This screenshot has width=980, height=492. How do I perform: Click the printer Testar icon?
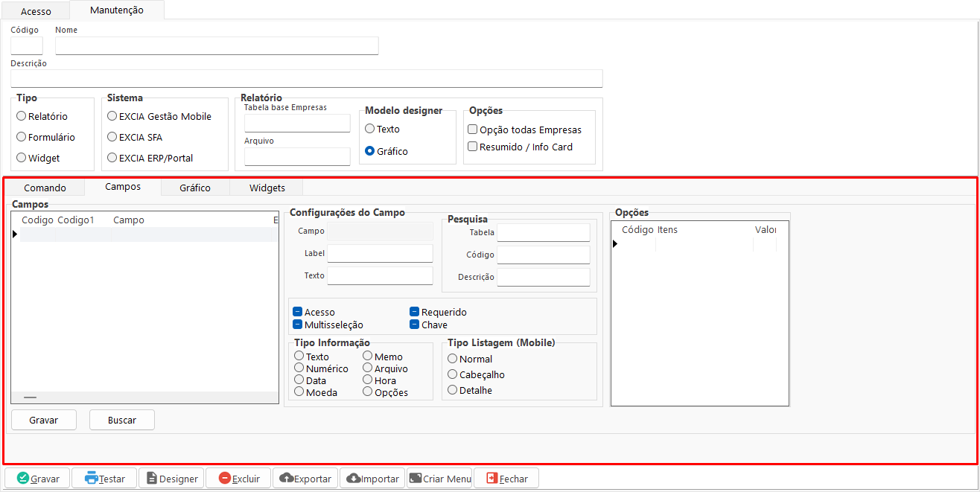[x=91, y=479]
